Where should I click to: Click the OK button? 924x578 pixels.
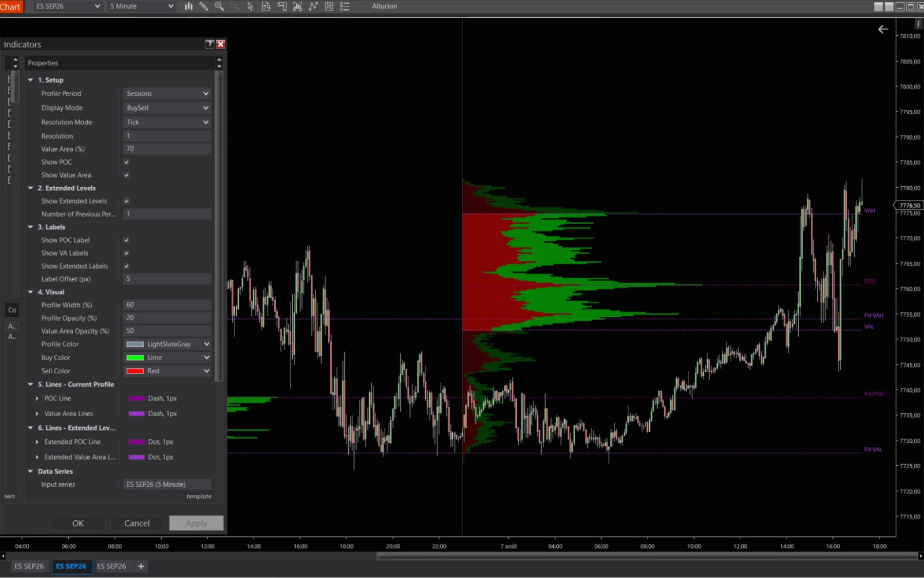click(78, 523)
